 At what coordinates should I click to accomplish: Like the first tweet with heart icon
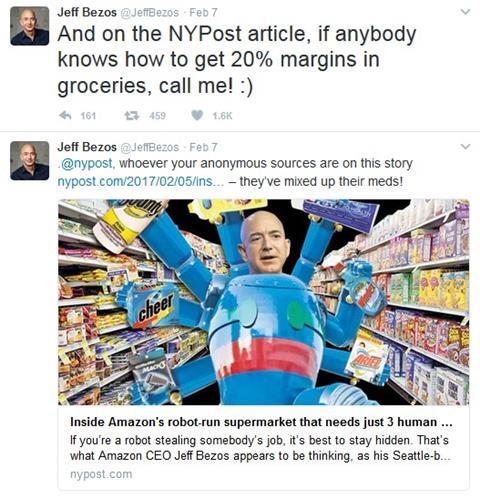197,115
